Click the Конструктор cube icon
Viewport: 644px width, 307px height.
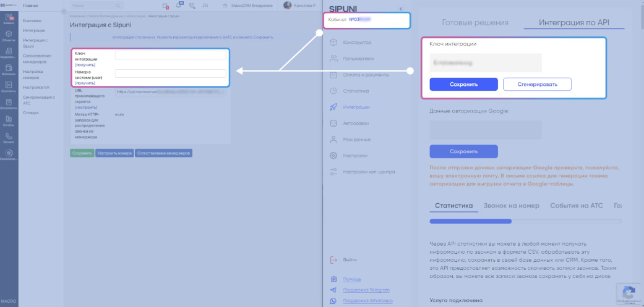[333, 43]
